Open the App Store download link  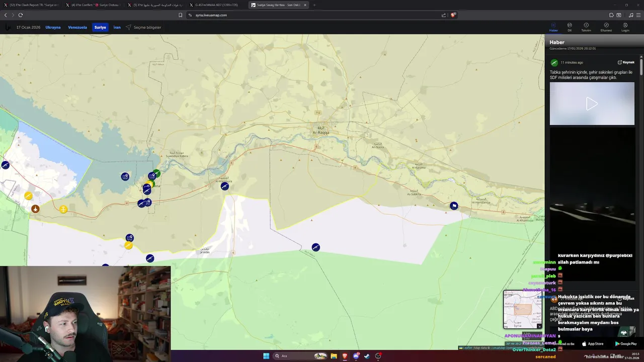coord(593,344)
